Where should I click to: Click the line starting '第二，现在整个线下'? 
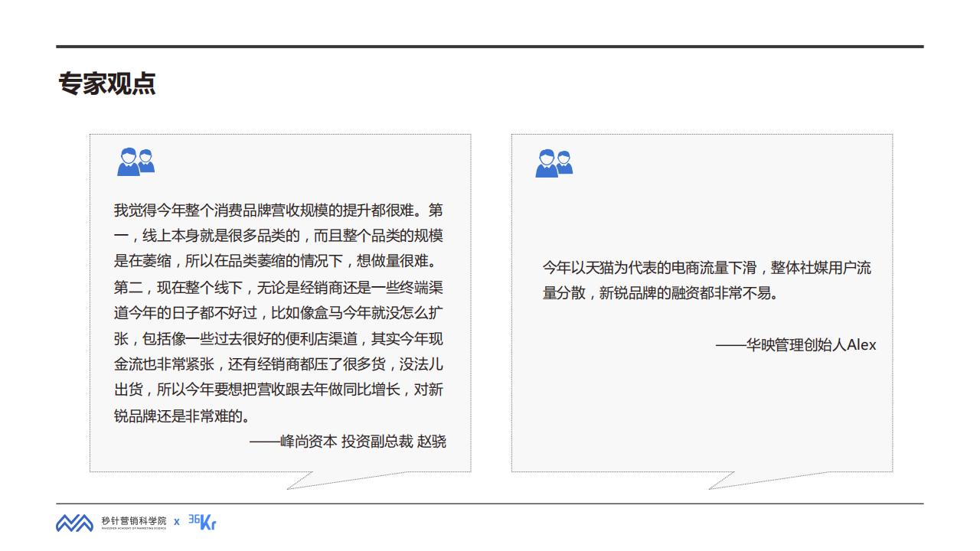278,288
